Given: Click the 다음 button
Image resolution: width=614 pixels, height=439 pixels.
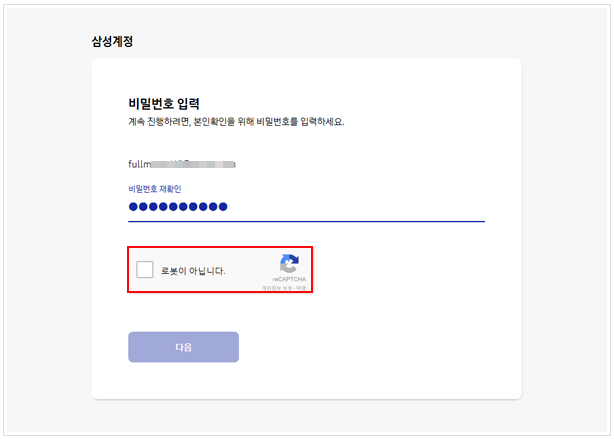Looking at the screenshot, I should [183, 347].
